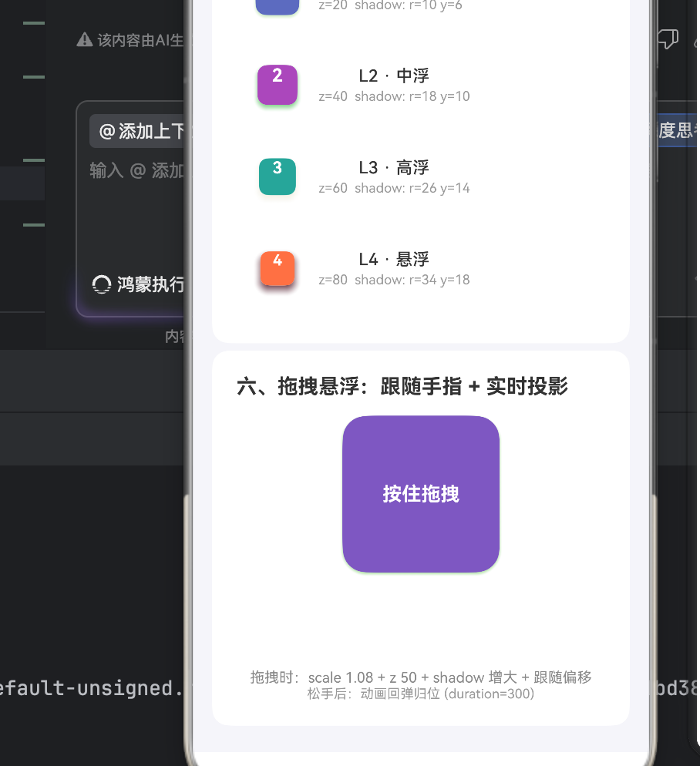Tap the teal tile numbered 3
Viewport: 700px width, 766px height.
[x=278, y=176]
